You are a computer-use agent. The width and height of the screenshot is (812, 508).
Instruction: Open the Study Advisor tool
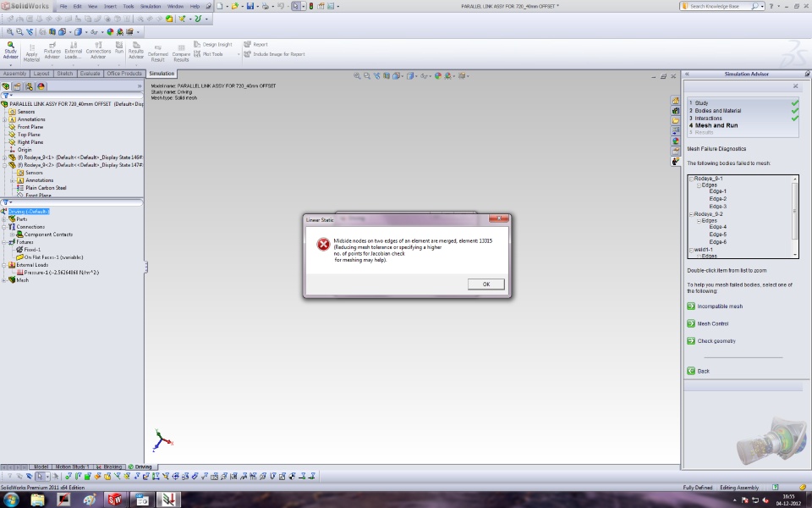point(10,50)
